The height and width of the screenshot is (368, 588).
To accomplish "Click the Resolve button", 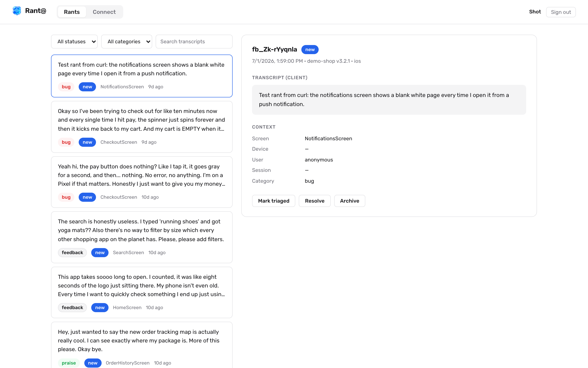I will (315, 201).
